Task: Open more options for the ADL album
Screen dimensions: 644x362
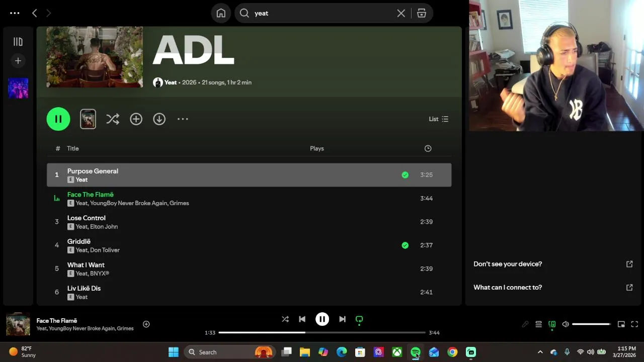Action: coord(183,119)
